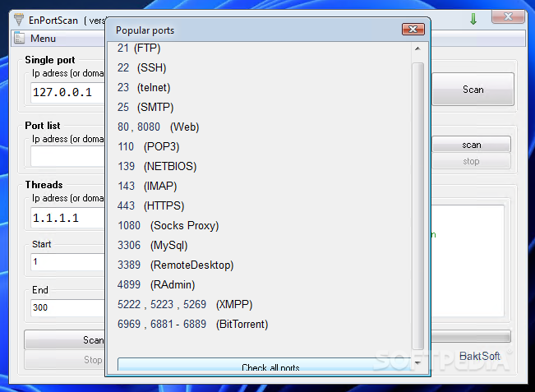Click the End port field showing 300
Viewport: 535px width, 392px height.
click(x=67, y=307)
